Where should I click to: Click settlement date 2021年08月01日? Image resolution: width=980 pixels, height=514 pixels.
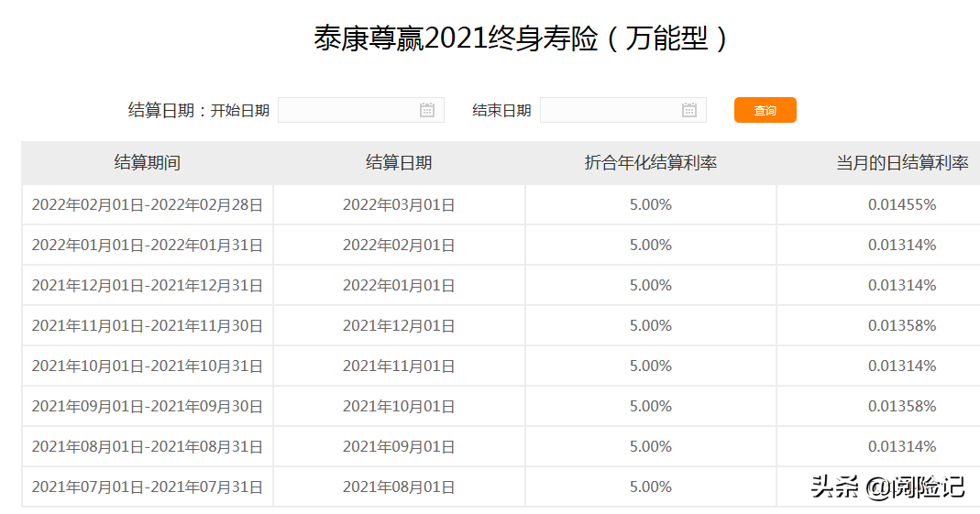399,487
